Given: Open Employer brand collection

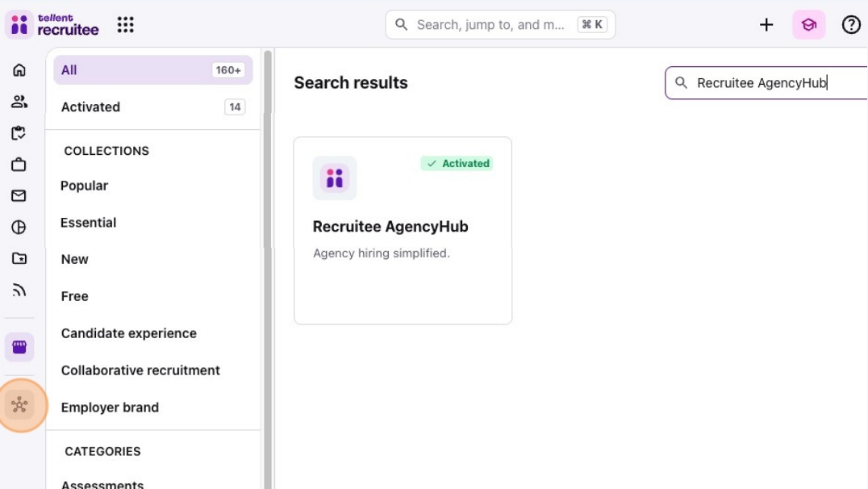Looking at the screenshot, I should click(110, 407).
